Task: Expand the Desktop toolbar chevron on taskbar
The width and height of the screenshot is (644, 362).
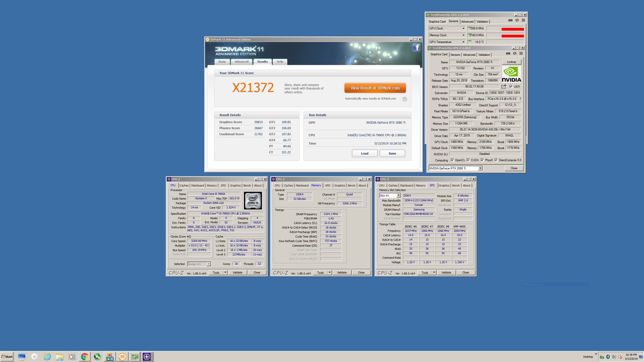Action: [x=596, y=354]
